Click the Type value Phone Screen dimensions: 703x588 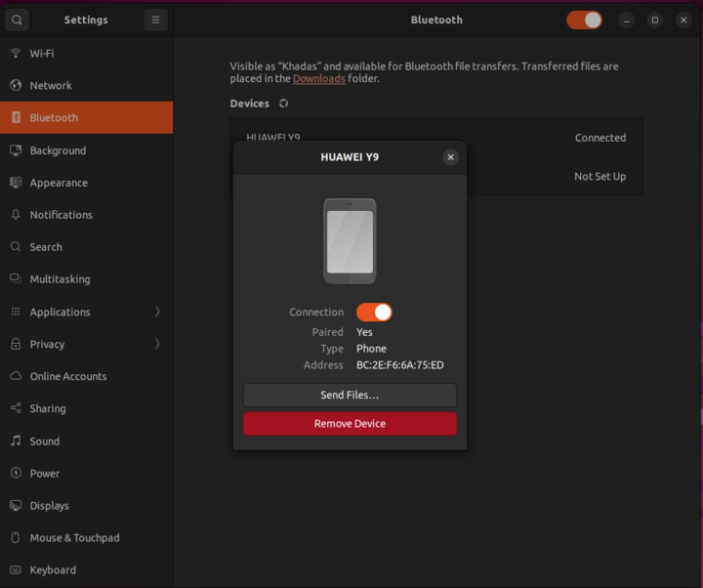coord(371,349)
